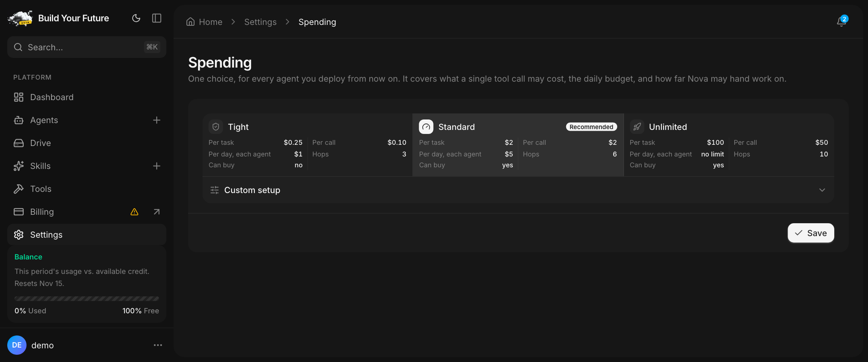Click the DE user avatar
This screenshot has height=362, width=868.
17,345
